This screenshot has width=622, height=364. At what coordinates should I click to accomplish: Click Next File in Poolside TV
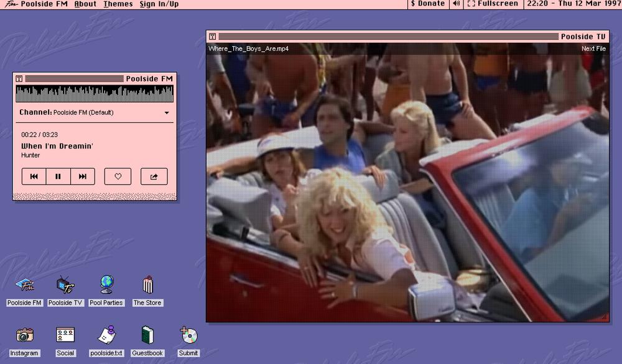click(593, 48)
